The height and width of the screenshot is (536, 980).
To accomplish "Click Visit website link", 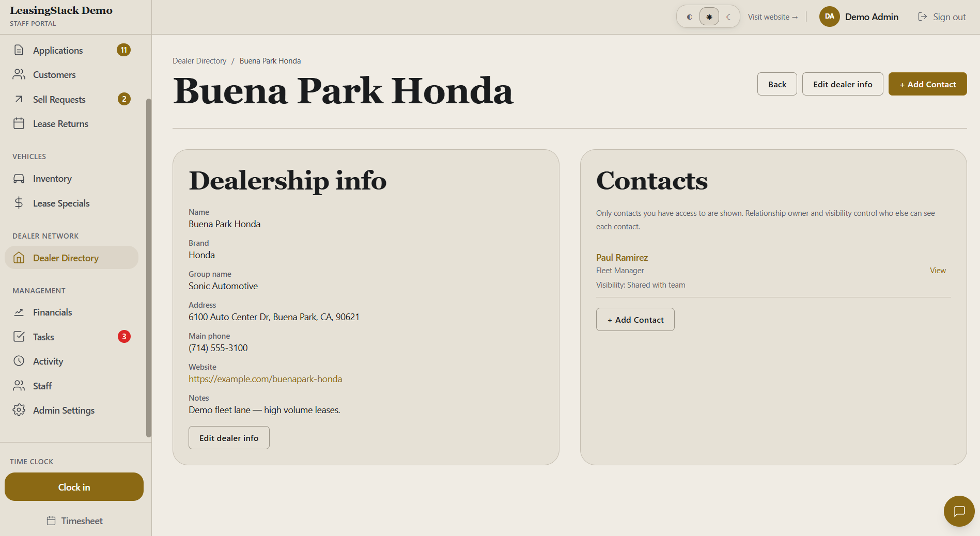I will [x=773, y=17].
